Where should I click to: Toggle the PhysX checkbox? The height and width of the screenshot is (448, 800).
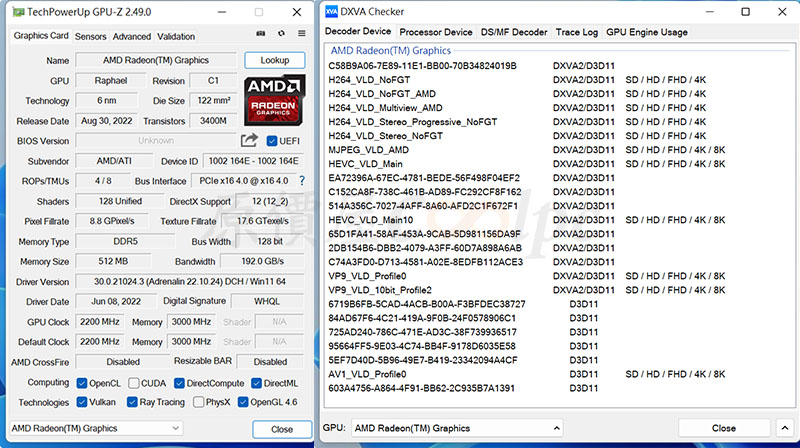pos(199,402)
